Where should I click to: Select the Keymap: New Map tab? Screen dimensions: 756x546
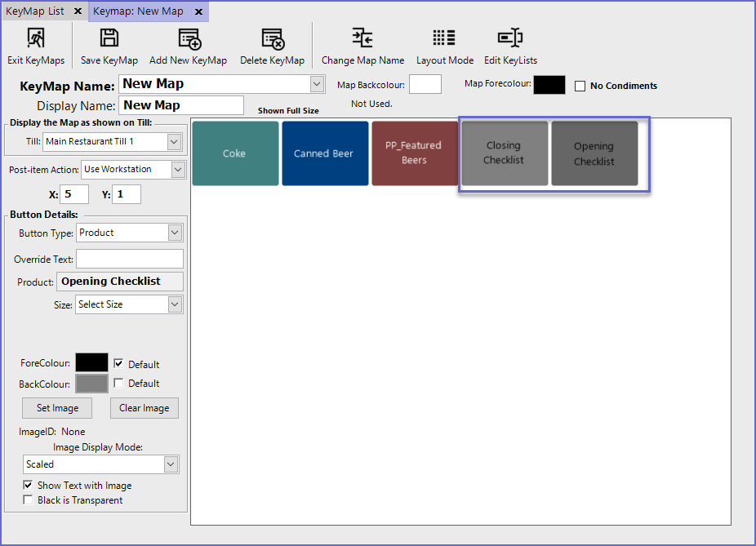(x=139, y=11)
